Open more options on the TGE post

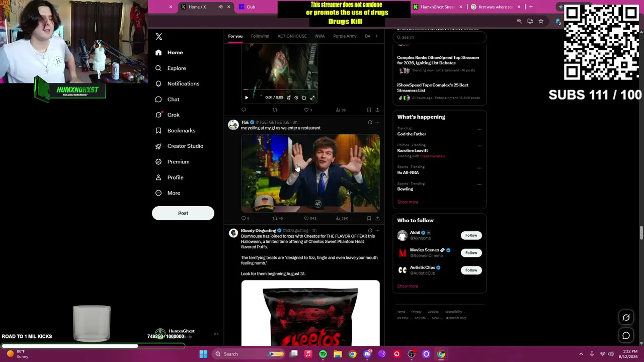[377, 122]
